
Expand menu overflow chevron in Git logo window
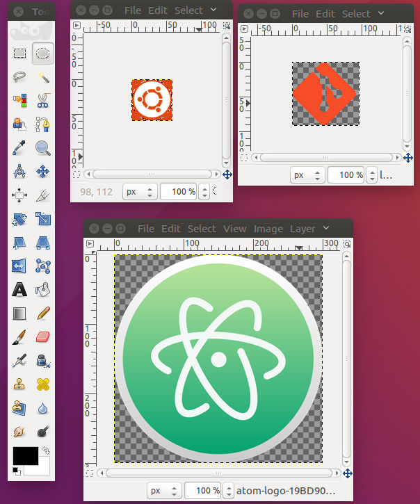click(x=381, y=13)
